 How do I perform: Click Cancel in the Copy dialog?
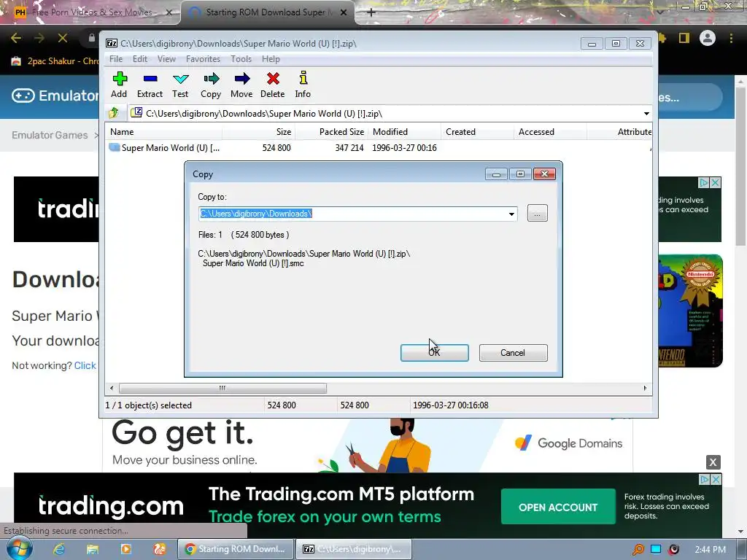pyautogui.click(x=513, y=353)
